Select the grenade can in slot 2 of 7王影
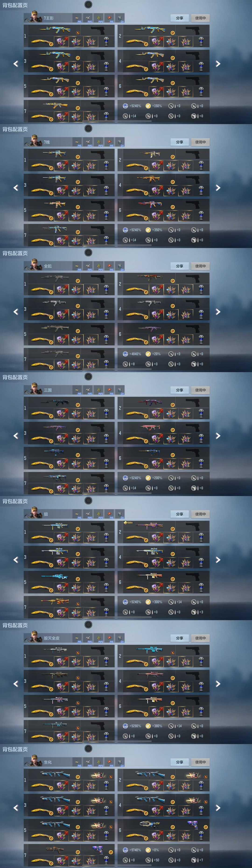 201,42
